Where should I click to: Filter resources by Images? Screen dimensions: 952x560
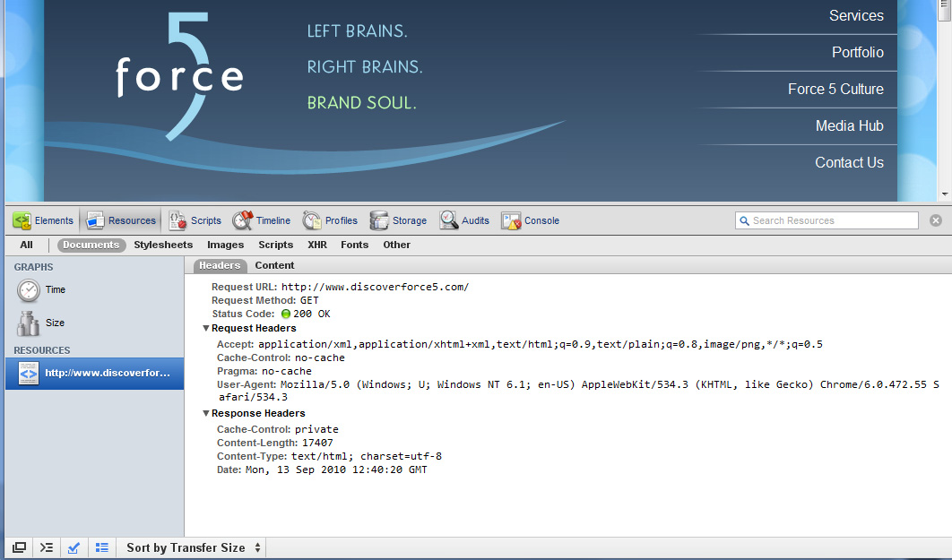225,246
